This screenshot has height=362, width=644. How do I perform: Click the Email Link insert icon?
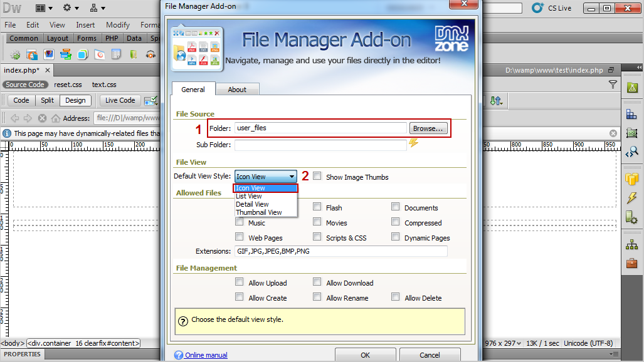(31, 54)
